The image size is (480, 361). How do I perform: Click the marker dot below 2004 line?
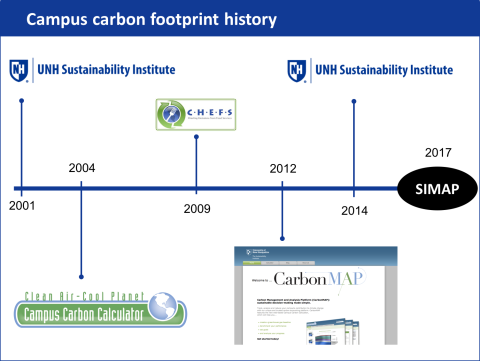click(x=81, y=277)
